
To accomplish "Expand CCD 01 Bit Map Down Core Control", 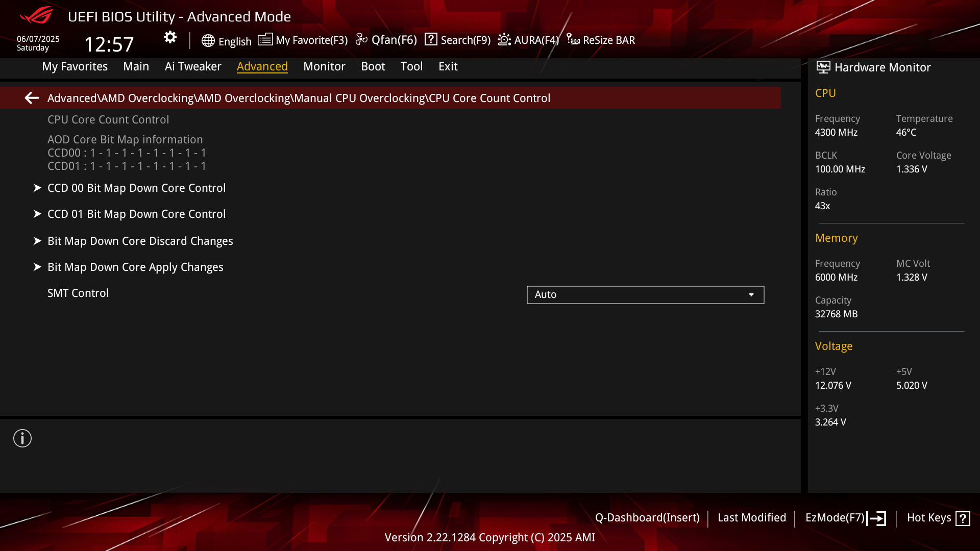I will (x=137, y=214).
